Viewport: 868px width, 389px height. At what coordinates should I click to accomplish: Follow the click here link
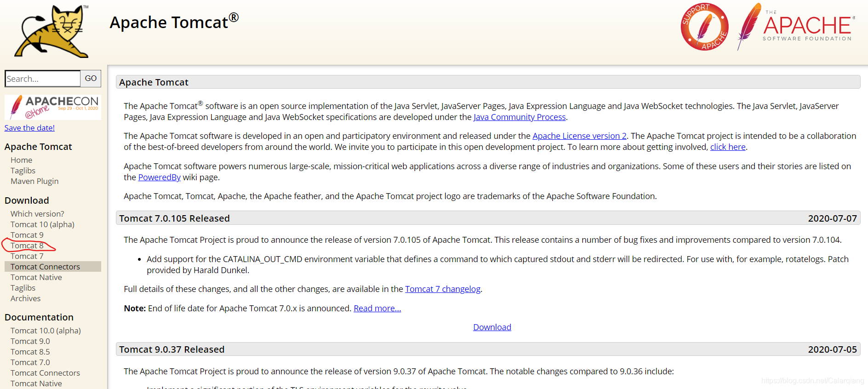point(728,147)
